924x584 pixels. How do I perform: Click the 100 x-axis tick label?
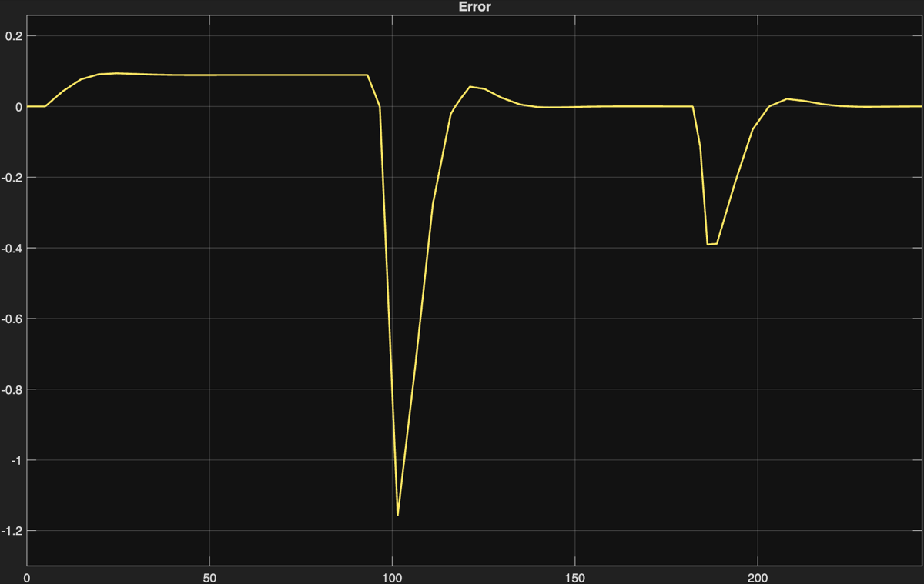pyautogui.click(x=392, y=576)
